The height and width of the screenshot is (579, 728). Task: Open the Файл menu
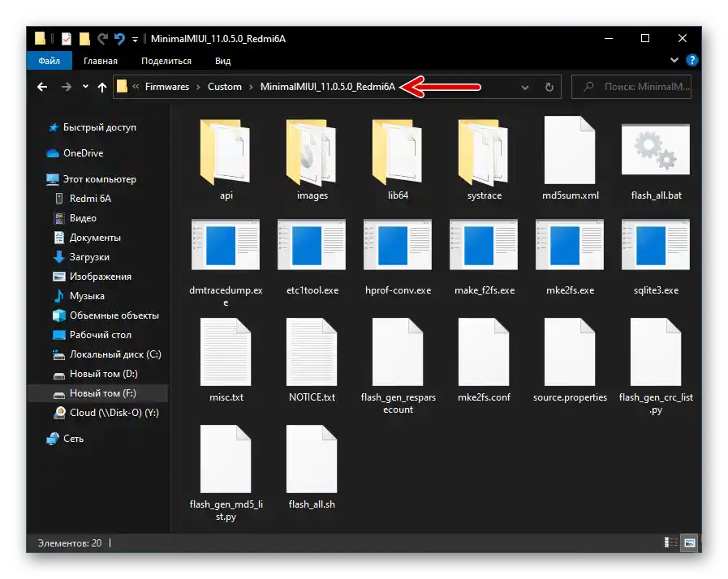click(x=49, y=60)
